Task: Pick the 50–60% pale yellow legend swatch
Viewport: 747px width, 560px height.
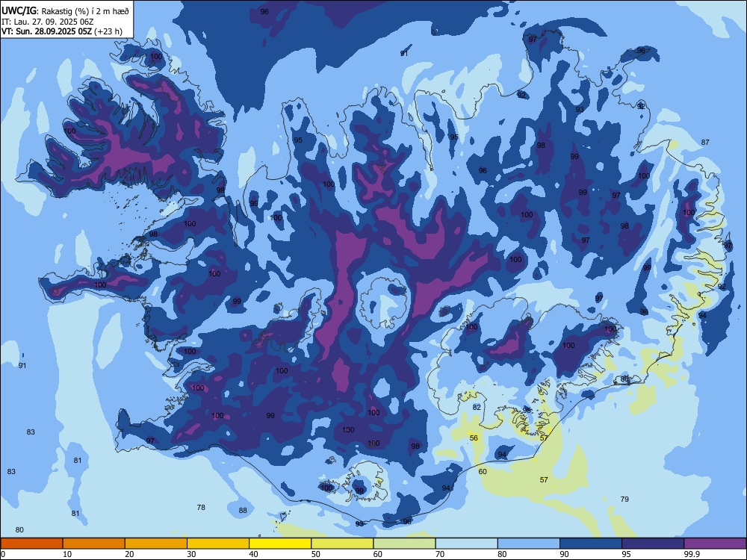Action: (342, 544)
